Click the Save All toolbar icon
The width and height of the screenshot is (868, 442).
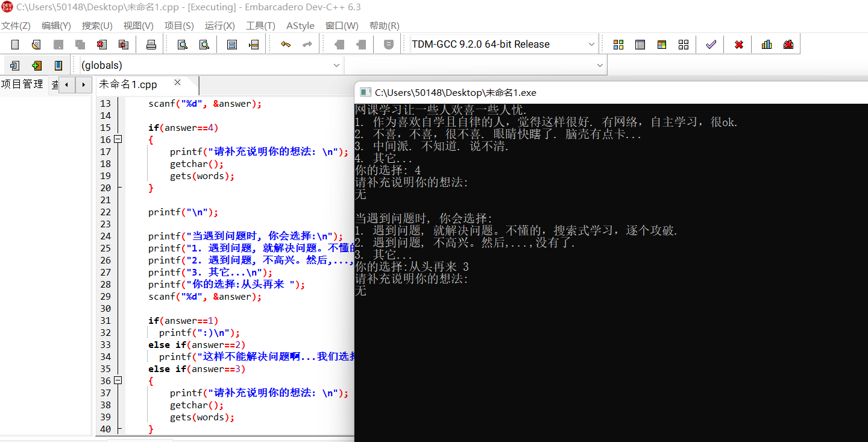tap(80, 45)
